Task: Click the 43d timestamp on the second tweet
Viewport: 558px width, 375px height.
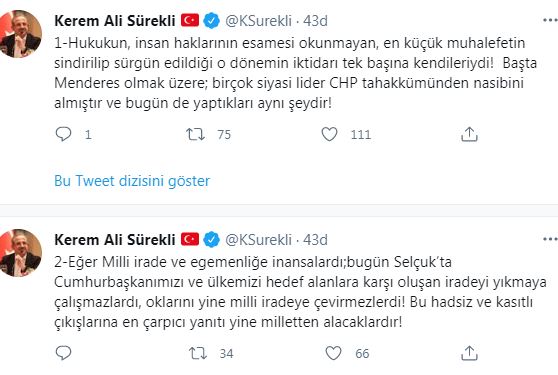Action: 315,240
